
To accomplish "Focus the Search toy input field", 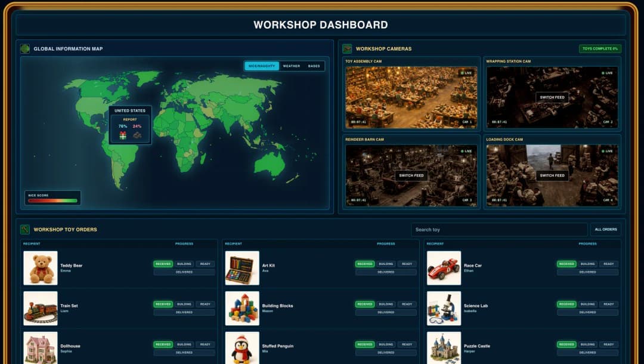I will tap(499, 230).
